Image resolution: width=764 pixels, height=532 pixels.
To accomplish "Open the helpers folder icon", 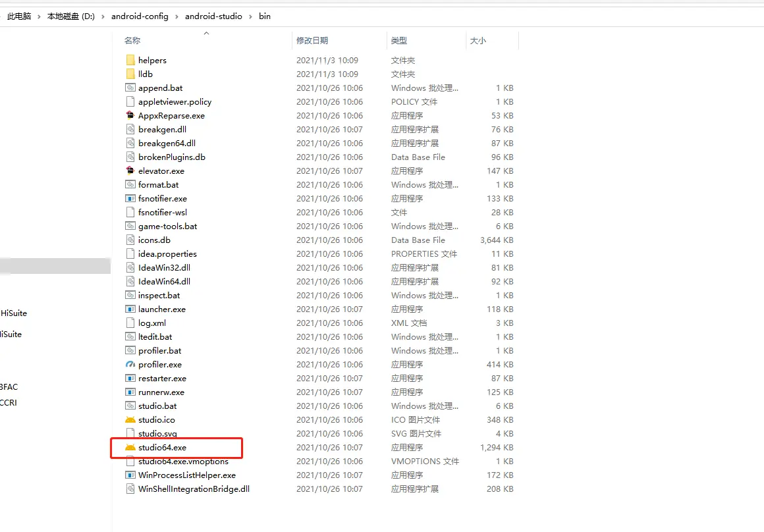I will (x=130, y=61).
